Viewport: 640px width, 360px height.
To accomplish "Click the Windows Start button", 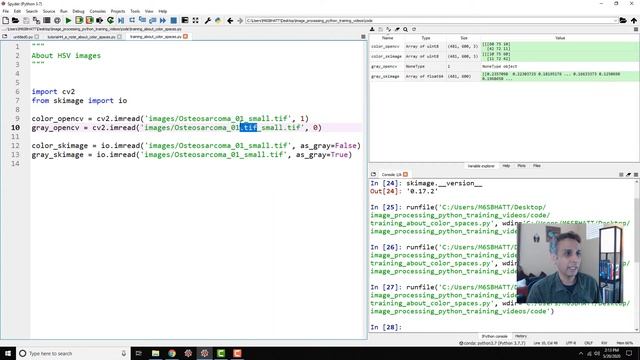I will coord(8,353).
